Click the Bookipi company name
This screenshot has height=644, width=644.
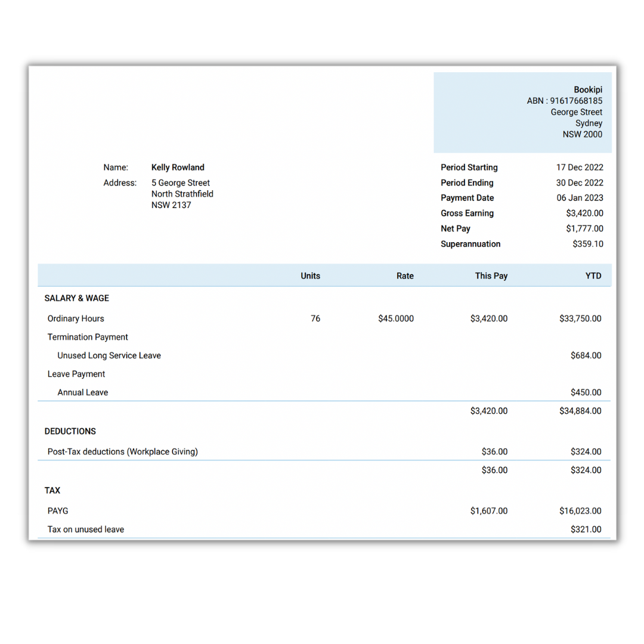coord(588,89)
